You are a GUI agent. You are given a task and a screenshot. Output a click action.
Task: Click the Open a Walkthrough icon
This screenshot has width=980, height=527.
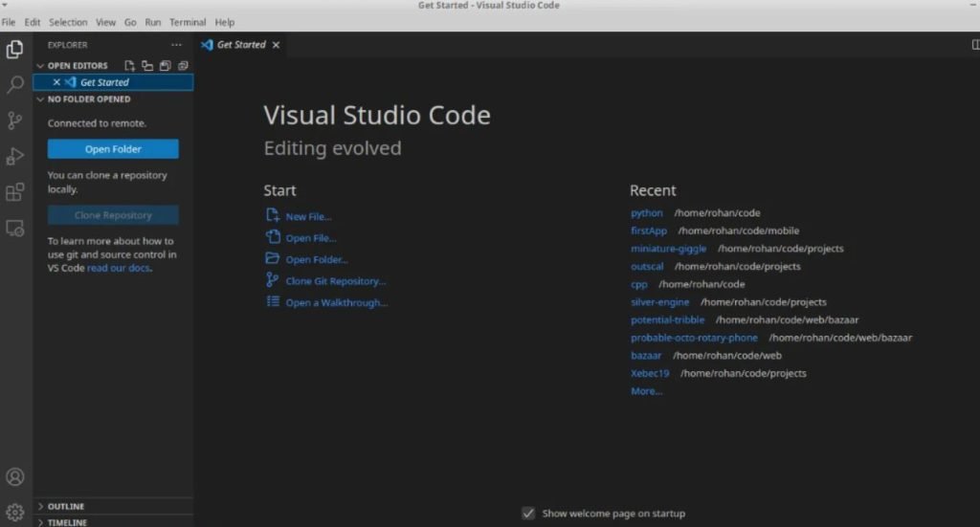pyautogui.click(x=273, y=301)
